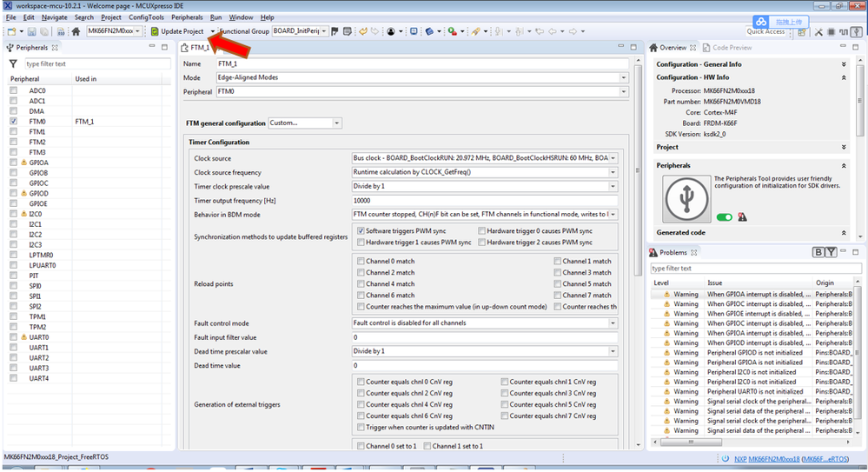Switch to the crossed-tools Develop perspective icon
868x472 pixels.
pyautogui.click(x=818, y=32)
